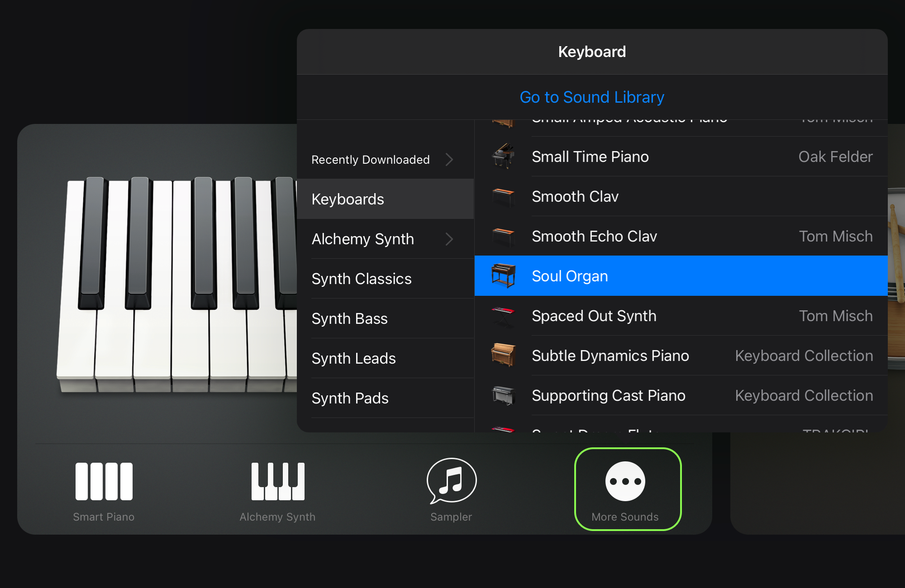This screenshot has width=905, height=588.
Task: Open the Synth Pads category
Action: (386, 398)
